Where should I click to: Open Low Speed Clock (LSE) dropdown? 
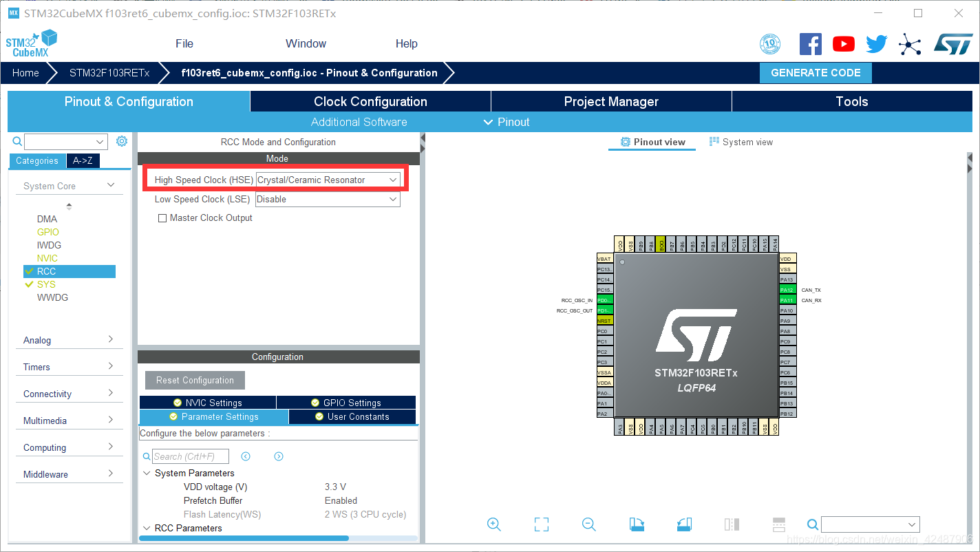328,199
